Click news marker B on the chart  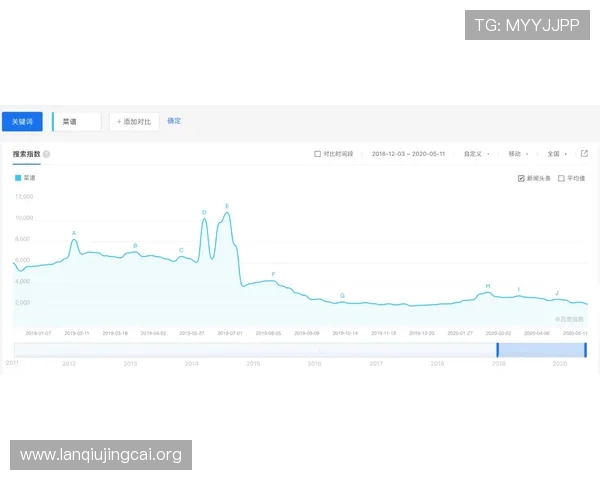tap(135, 246)
